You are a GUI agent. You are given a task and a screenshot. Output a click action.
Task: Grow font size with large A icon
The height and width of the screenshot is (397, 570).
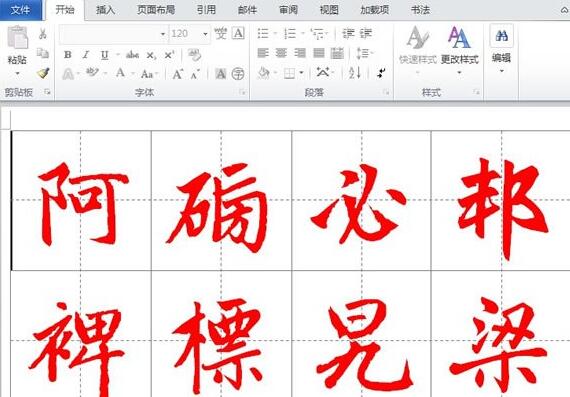pyautogui.click(x=177, y=74)
